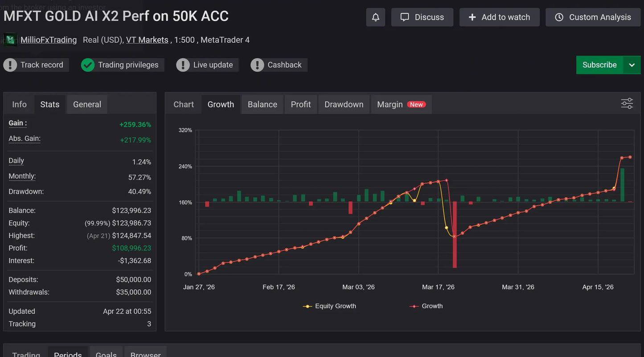Toggle the Equity Growth legend series

click(x=329, y=306)
